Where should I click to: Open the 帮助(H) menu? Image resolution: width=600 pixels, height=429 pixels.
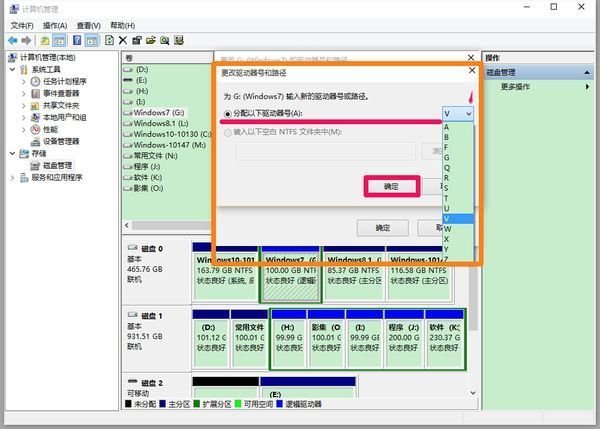coord(122,26)
